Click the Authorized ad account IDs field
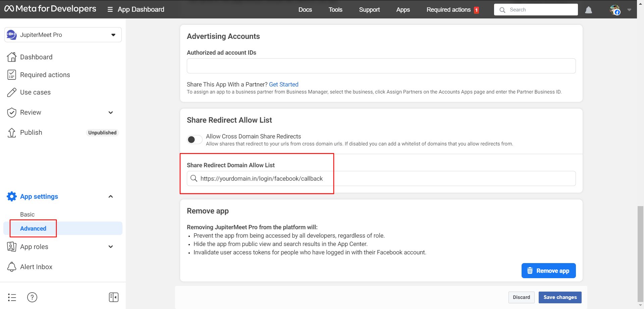 pos(381,66)
